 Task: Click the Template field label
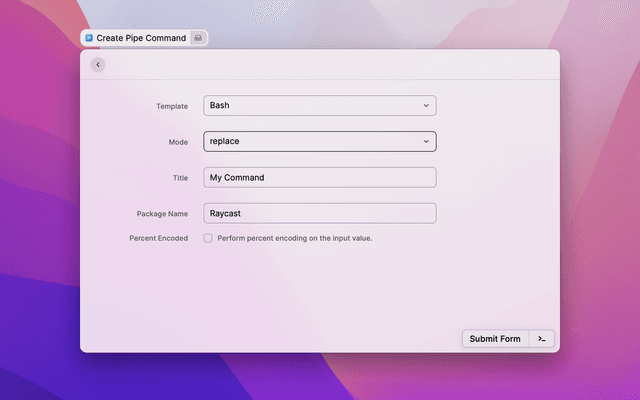pos(171,106)
